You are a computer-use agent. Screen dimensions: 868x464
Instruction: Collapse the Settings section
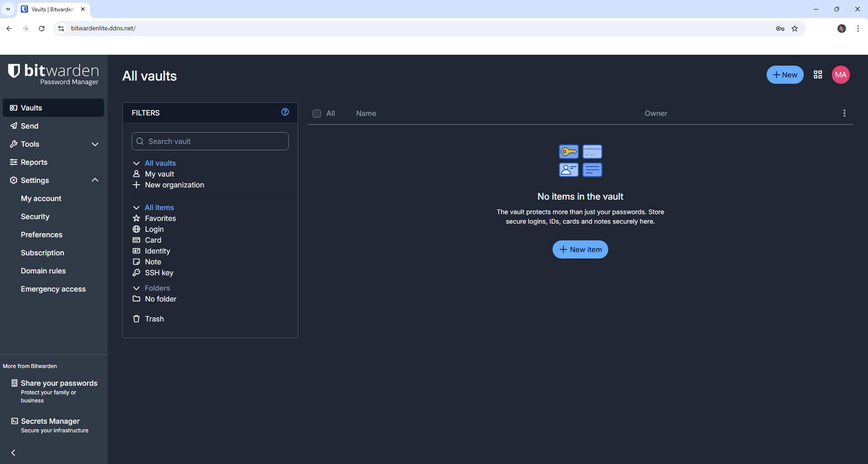95,180
